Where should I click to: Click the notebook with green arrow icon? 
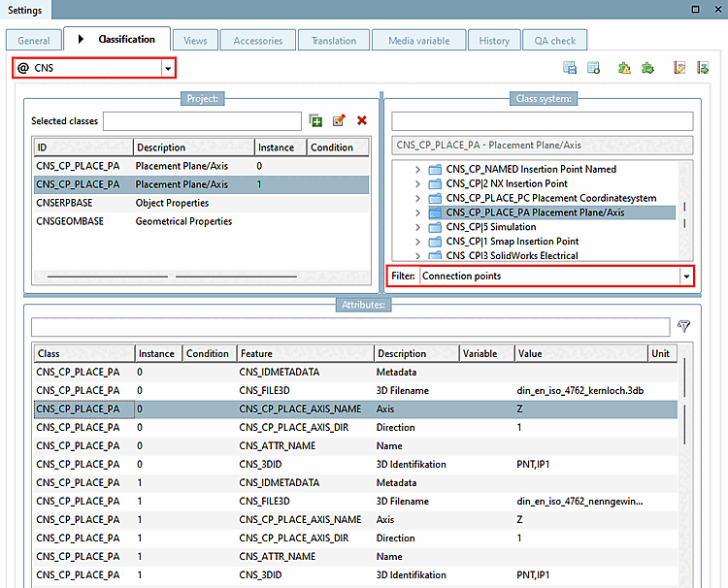(703, 68)
